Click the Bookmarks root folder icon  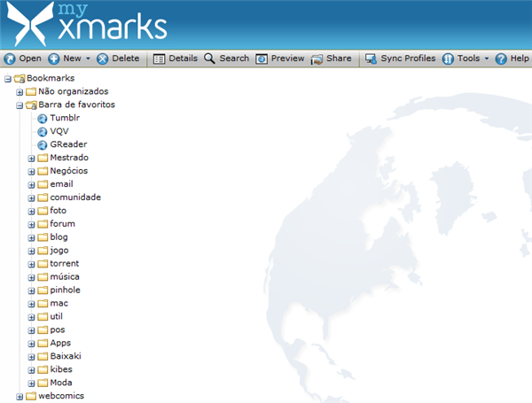click(x=20, y=79)
